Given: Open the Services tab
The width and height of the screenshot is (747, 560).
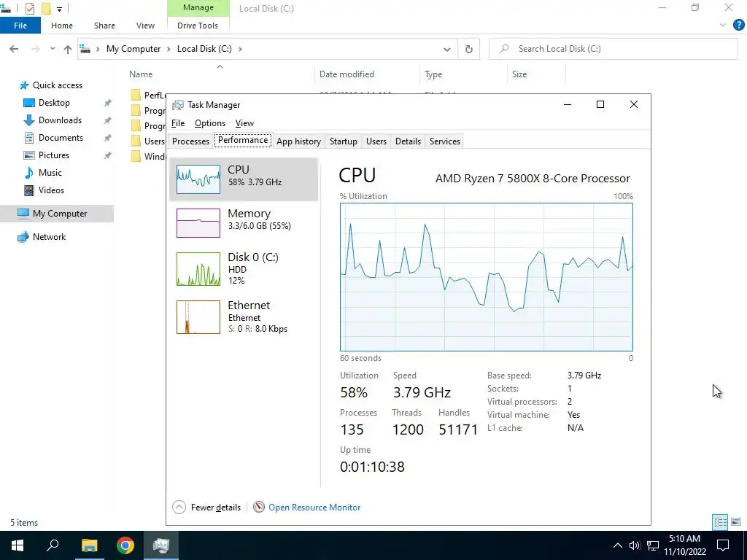Looking at the screenshot, I should point(445,141).
